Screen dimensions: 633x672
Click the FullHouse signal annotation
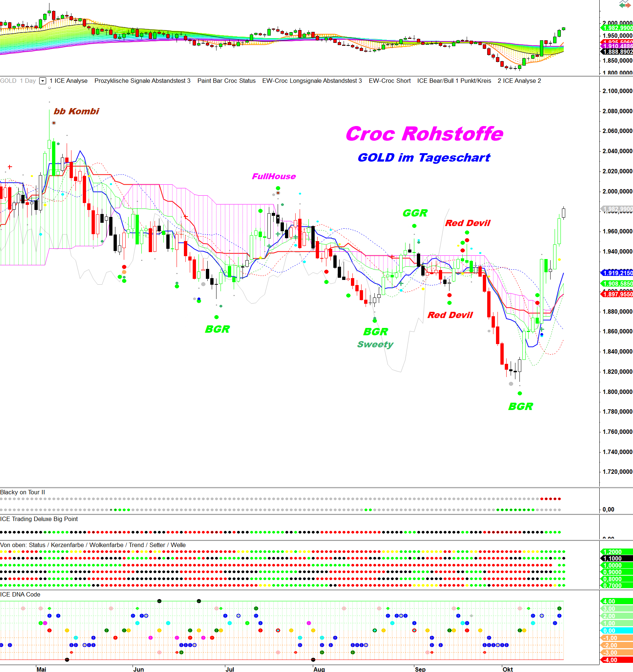[x=274, y=177]
